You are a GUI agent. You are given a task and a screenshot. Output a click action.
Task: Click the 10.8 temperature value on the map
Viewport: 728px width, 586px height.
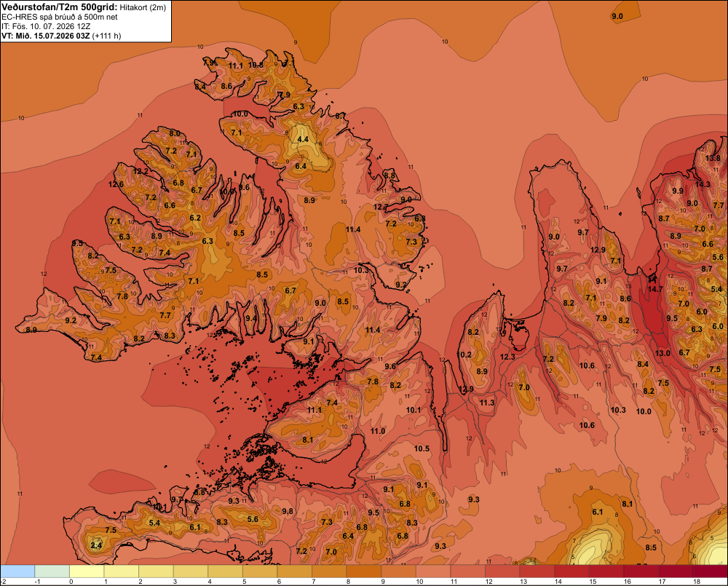(x=256, y=65)
